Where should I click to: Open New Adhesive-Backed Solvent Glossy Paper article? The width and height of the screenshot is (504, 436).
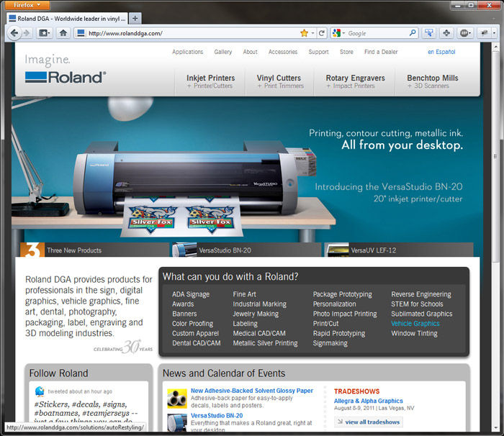252,391
